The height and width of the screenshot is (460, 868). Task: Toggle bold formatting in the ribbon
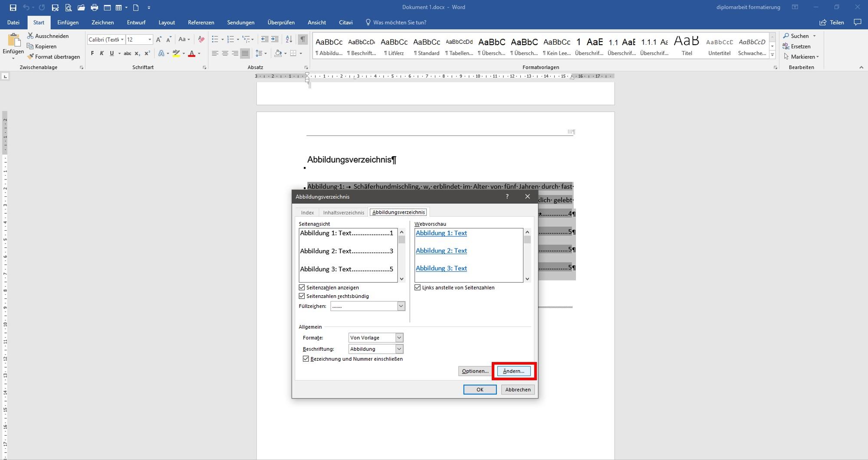point(92,53)
